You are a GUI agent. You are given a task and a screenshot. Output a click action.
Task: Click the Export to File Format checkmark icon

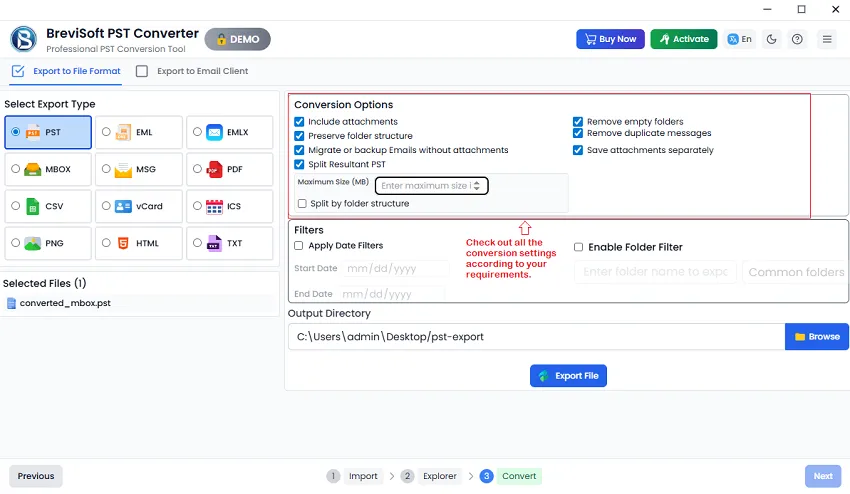point(18,71)
